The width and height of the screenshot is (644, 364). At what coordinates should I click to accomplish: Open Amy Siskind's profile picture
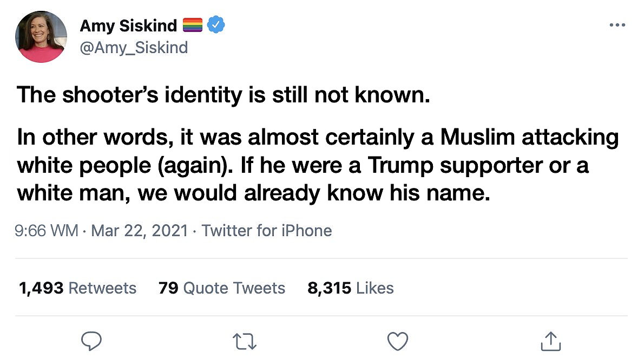[x=42, y=36]
